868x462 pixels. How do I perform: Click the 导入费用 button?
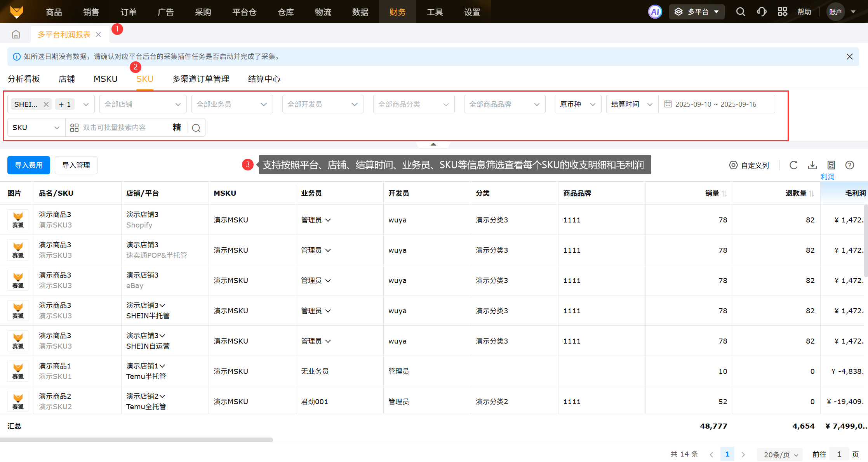pos(29,165)
